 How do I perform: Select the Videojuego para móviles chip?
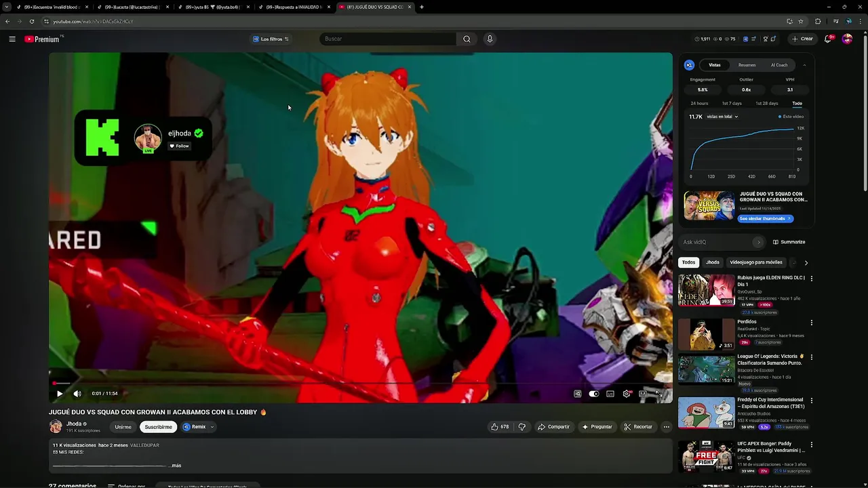click(756, 262)
